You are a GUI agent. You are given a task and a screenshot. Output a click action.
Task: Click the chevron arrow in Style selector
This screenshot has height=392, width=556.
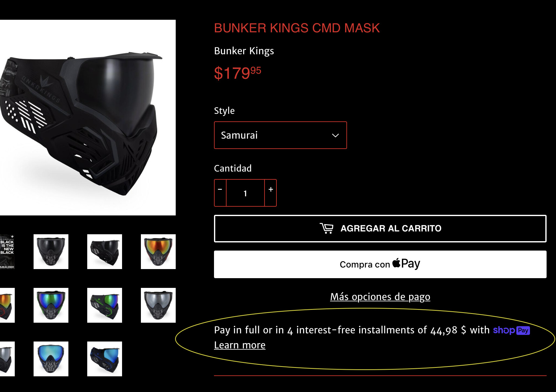335,135
